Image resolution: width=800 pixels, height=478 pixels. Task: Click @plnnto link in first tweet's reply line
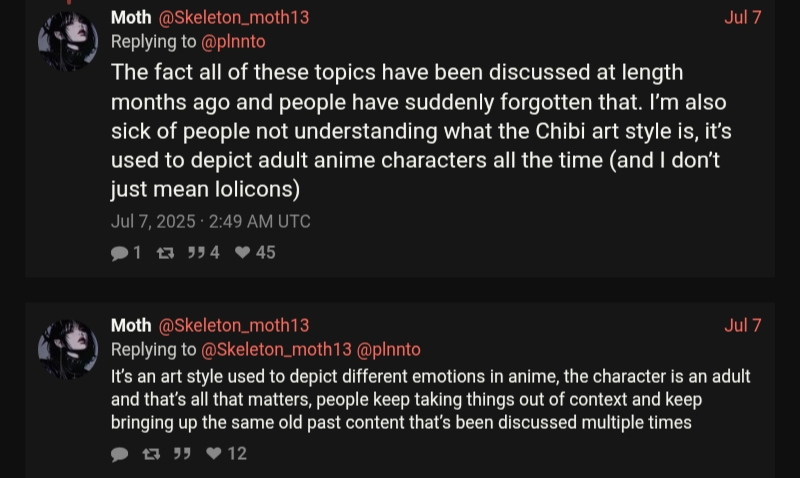[x=233, y=42]
